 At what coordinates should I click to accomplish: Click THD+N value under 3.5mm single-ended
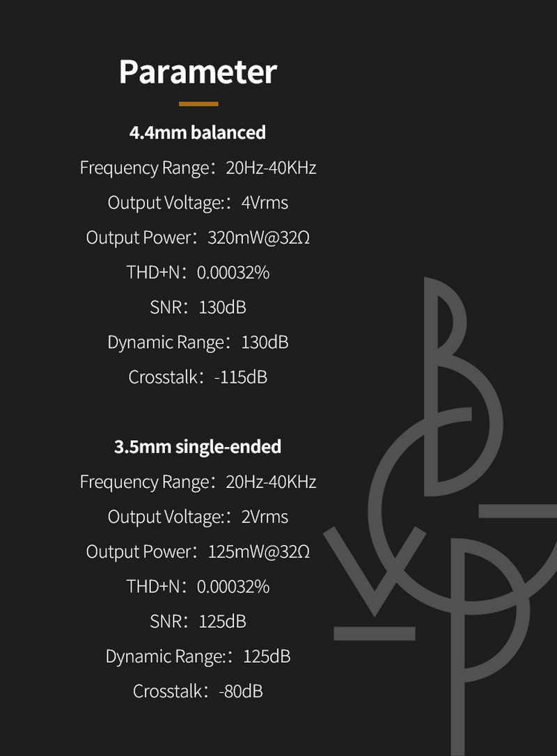tap(233, 586)
